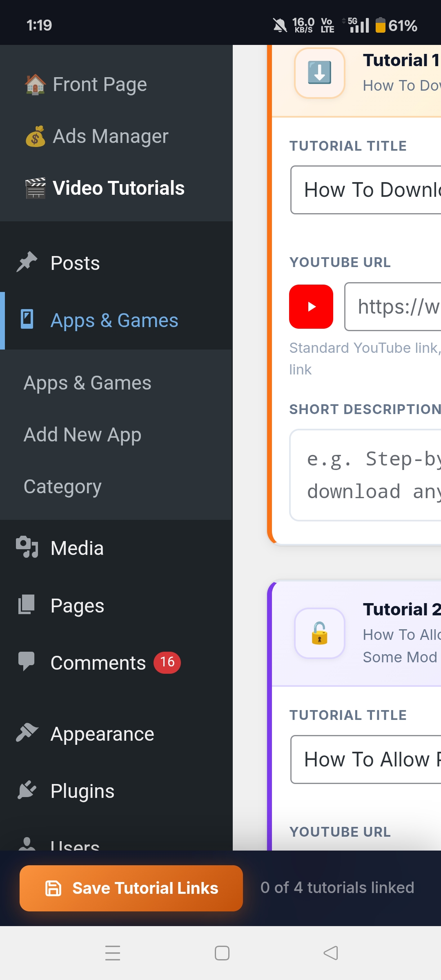Open the Media menu
The image size is (441, 980).
tap(116, 548)
